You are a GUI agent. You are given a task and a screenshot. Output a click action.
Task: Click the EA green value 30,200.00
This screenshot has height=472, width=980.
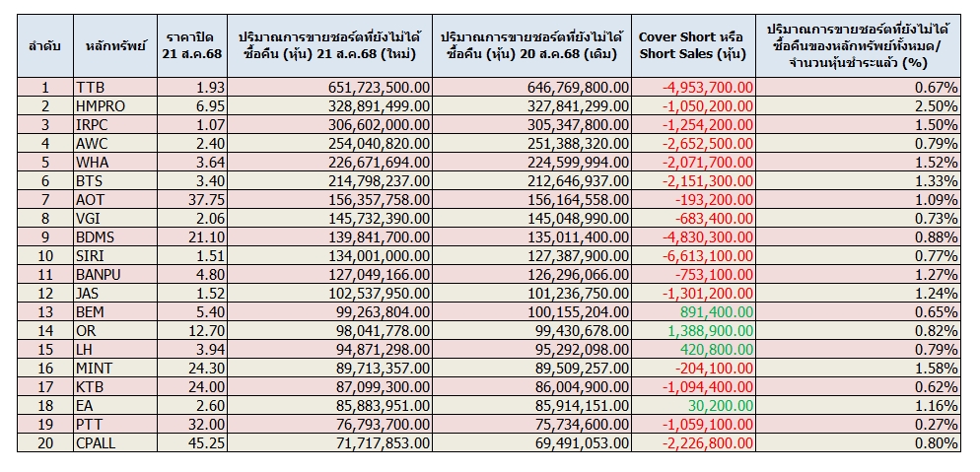pos(693,406)
